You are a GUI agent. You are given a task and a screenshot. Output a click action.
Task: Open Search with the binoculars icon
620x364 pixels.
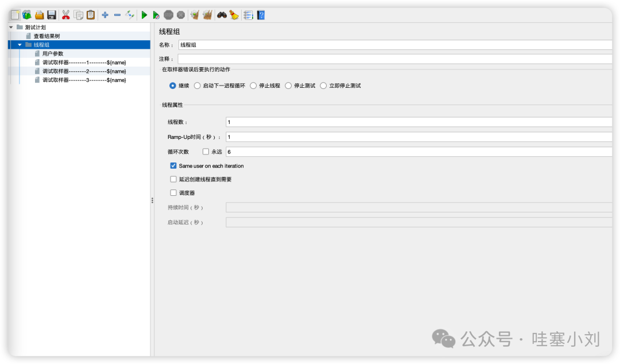(222, 15)
